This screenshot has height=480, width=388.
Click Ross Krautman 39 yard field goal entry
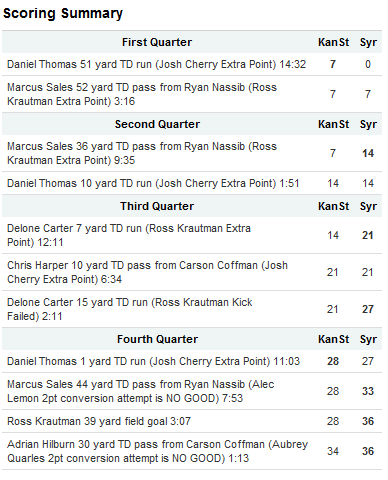click(192, 421)
